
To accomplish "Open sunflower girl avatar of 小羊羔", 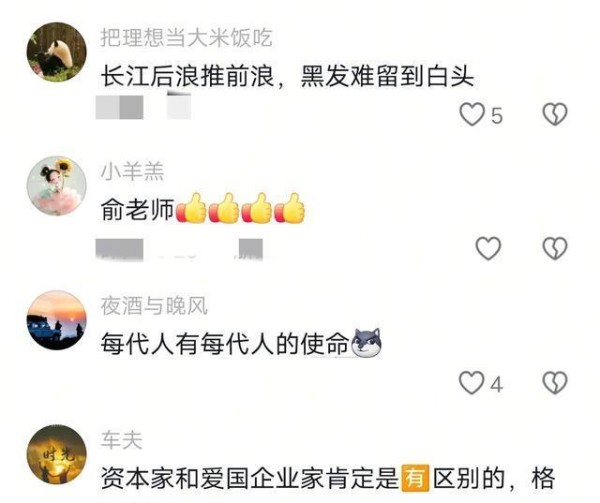I will point(57,186).
